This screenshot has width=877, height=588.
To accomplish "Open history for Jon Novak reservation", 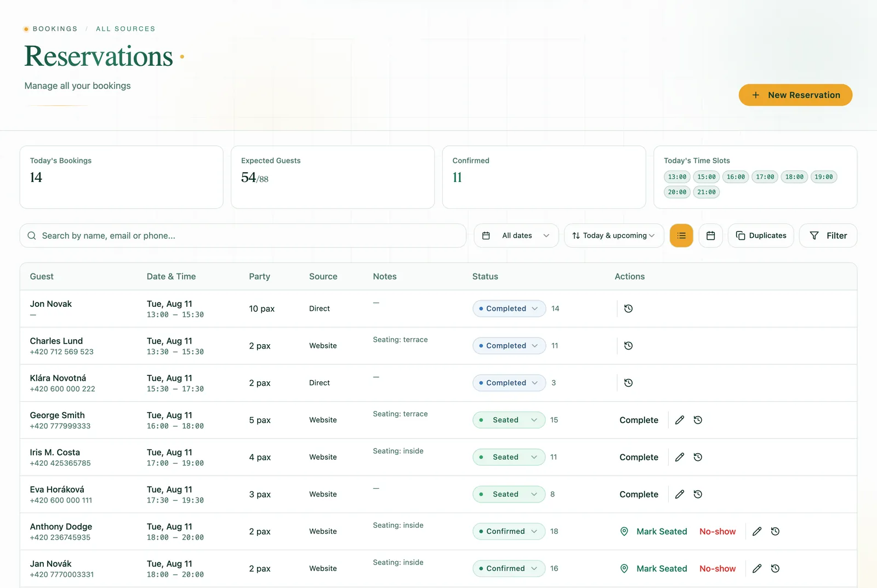I will (x=628, y=309).
